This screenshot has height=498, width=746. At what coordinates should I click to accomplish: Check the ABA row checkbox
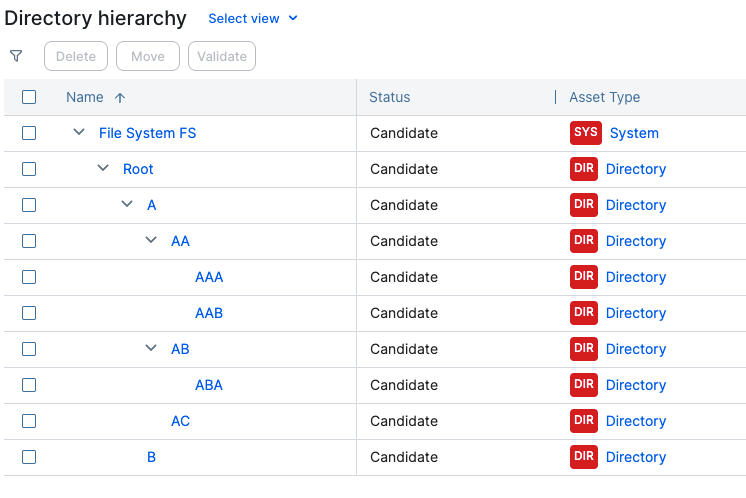[x=29, y=385]
